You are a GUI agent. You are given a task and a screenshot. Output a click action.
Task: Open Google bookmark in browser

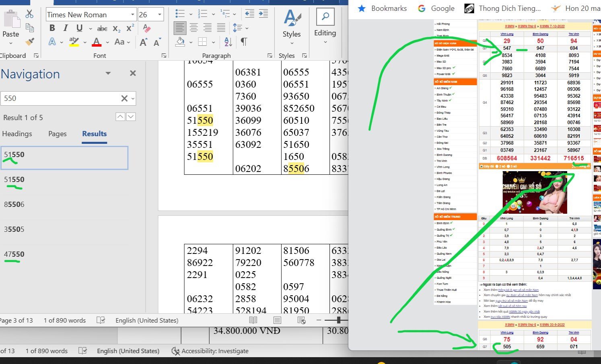point(436,8)
